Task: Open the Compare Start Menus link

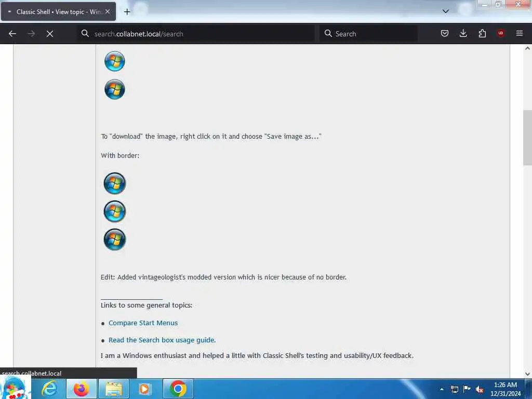Action: tap(143, 323)
